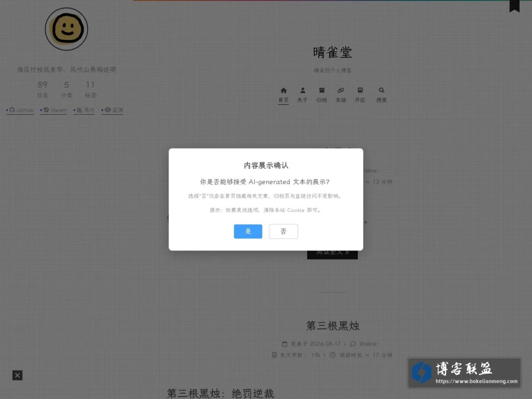Click the chain link icon above 友链
This screenshot has height=399, width=532.
coord(341,90)
